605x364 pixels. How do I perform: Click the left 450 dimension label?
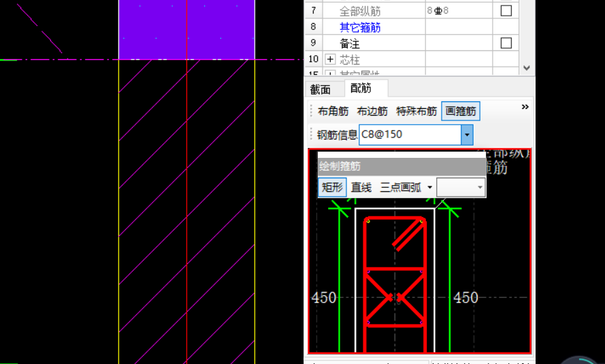(x=324, y=298)
